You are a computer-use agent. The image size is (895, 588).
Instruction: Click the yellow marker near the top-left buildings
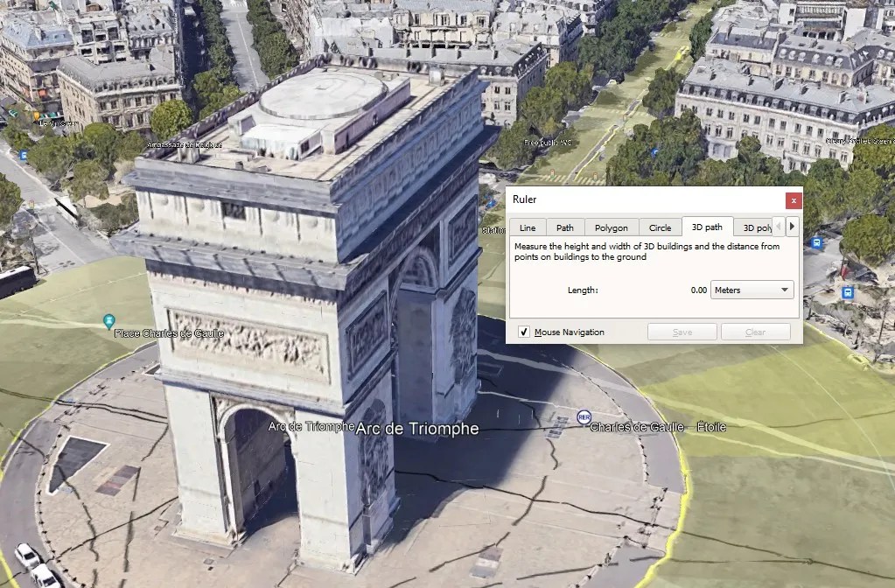point(37,115)
